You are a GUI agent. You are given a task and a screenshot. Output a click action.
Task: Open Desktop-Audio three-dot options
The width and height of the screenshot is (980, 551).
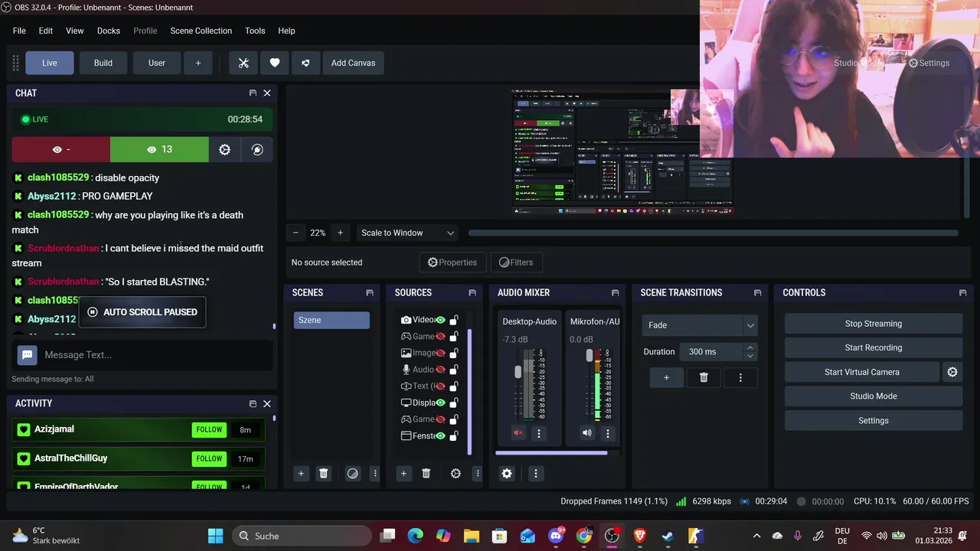coord(539,433)
